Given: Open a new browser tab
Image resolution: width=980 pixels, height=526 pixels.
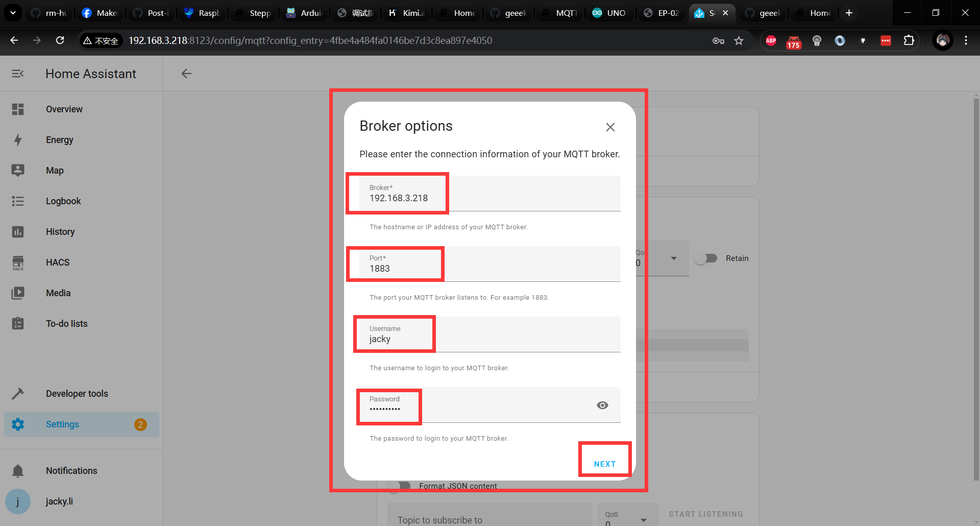Looking at the screenshot, I should click(849, 13).
